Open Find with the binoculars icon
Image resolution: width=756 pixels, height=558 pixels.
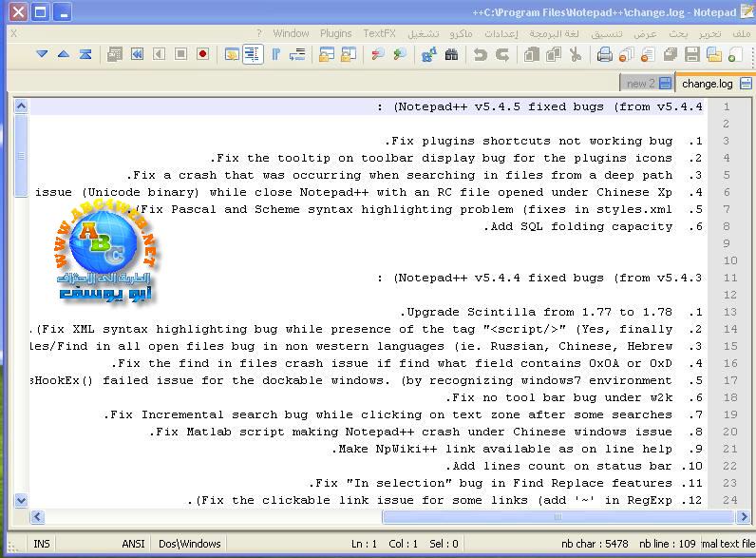tap(451, 54)
